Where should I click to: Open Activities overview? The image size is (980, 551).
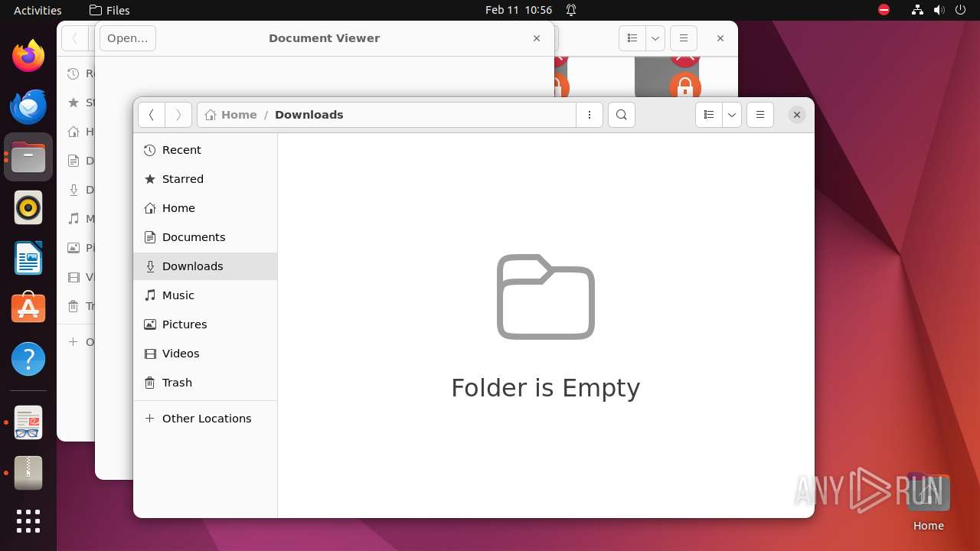pyautogui.click(x=38, y=10)
